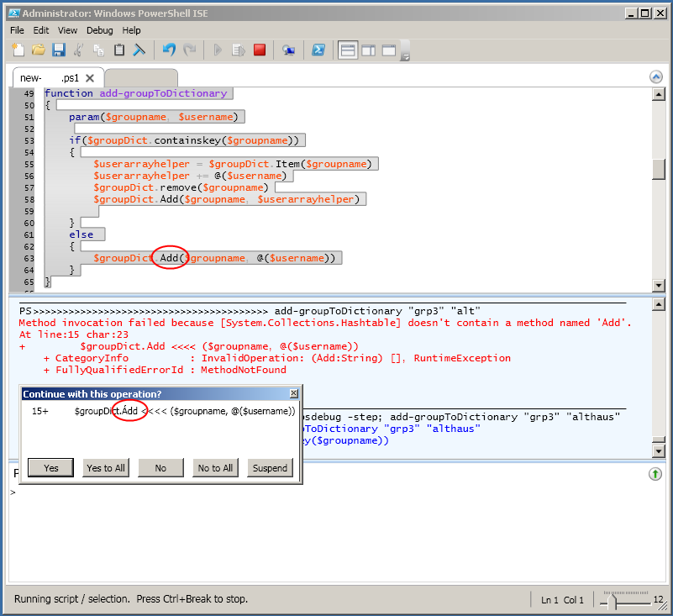Click the function add-groupToDictionary line
The height and width of the screenshot is (616, 673).
(x=135, y=93)
